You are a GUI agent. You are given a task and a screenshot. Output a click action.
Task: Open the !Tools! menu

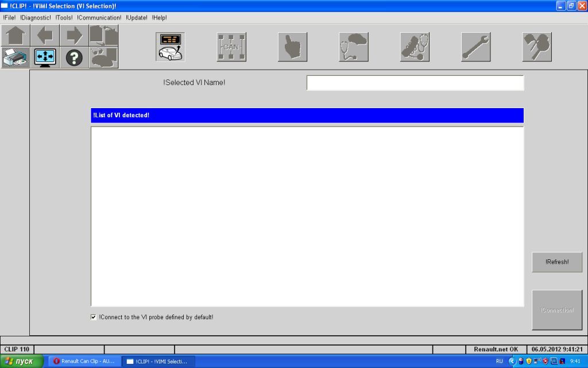(64, 18)
